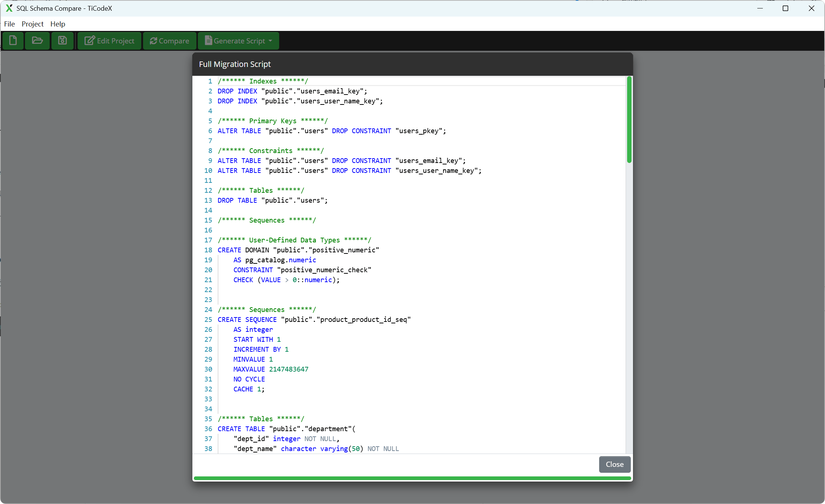Click the line dropping "users_user_name_key" index
825x504 pixels.
pyautogui.click(x=300, y=101)
